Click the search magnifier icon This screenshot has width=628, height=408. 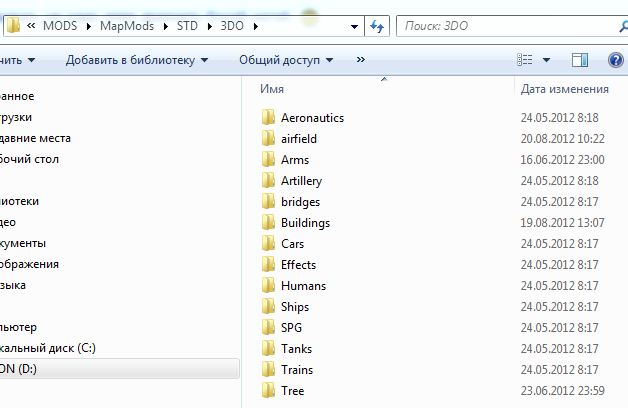(623, 26)
